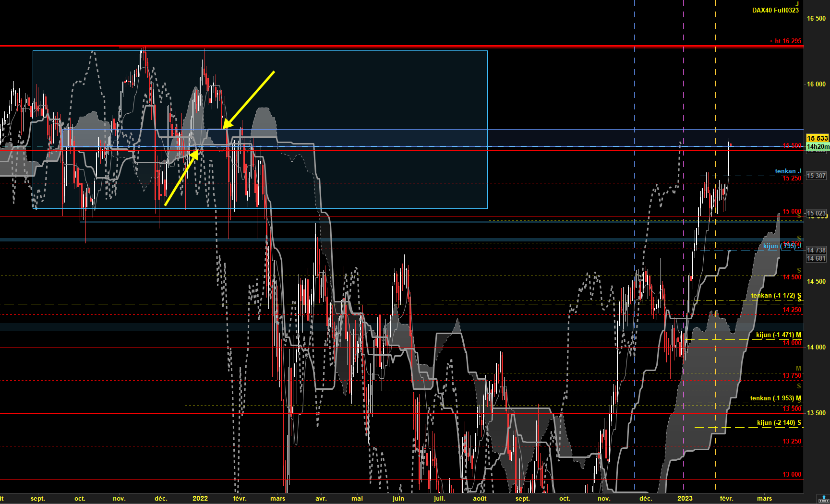Click the red 15 500 level label
This screenshot has width=830, height=504.
tap(792, 145)
